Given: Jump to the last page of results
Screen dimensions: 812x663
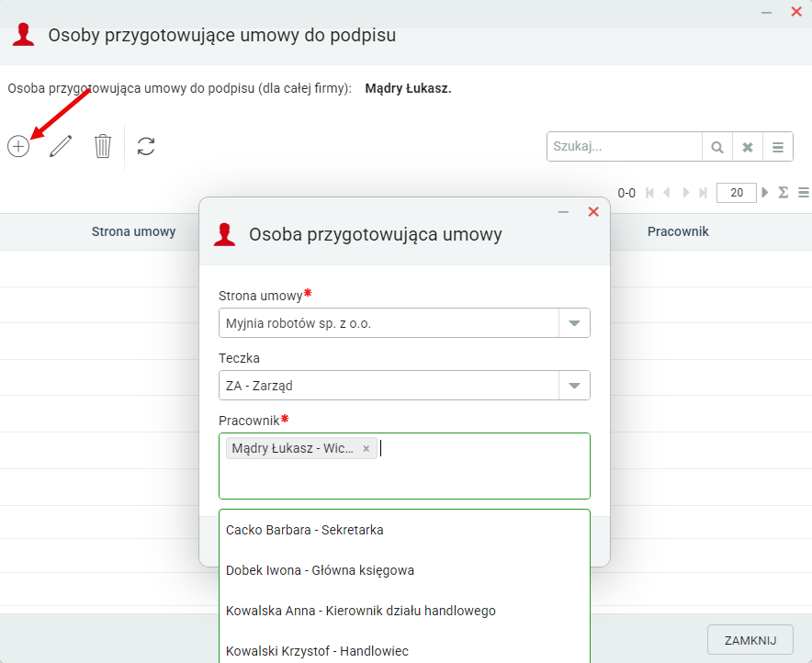Looking at the screenshot, I should click(x=703, y=193).
